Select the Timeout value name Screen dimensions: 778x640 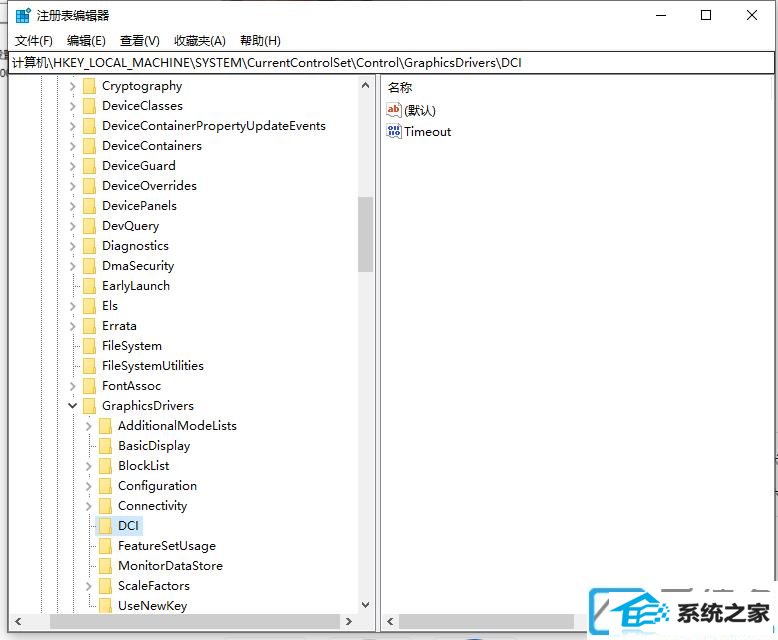428,132
